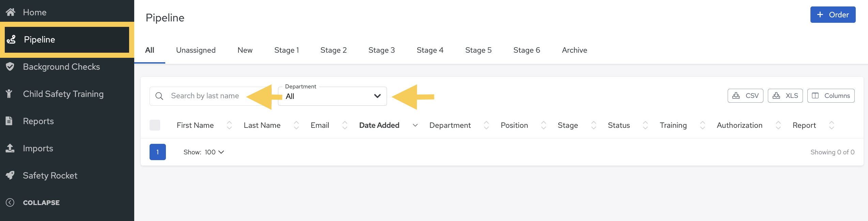This screenshot has height=221, width=868.
Task: Switch to the Stage 2 tab
Action: click(334, 50)
